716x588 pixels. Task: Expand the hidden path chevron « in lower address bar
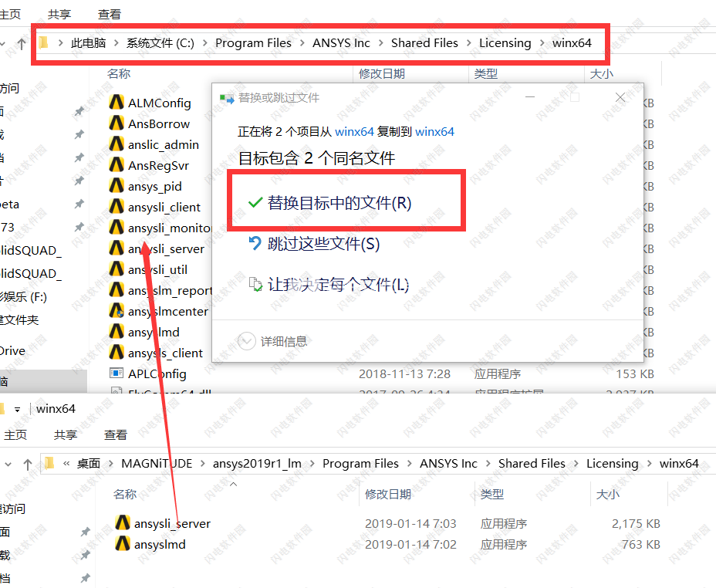tap(66, 464)
